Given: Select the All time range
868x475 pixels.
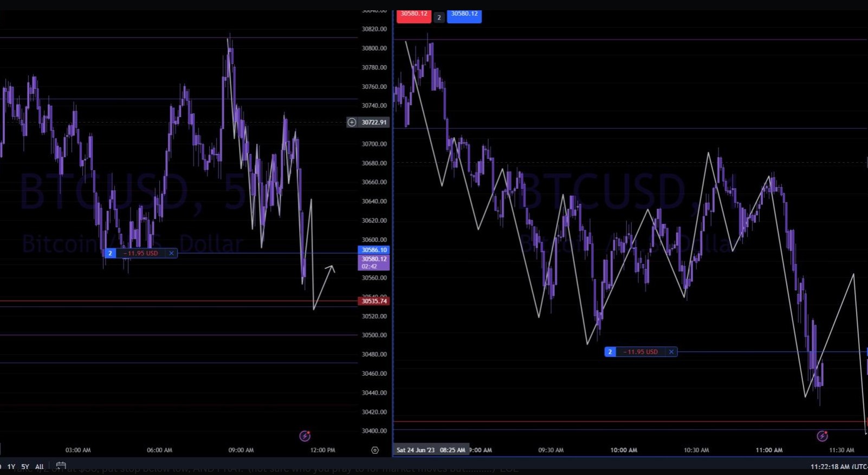Looking at the screenshot, I should tap(40, 466).
